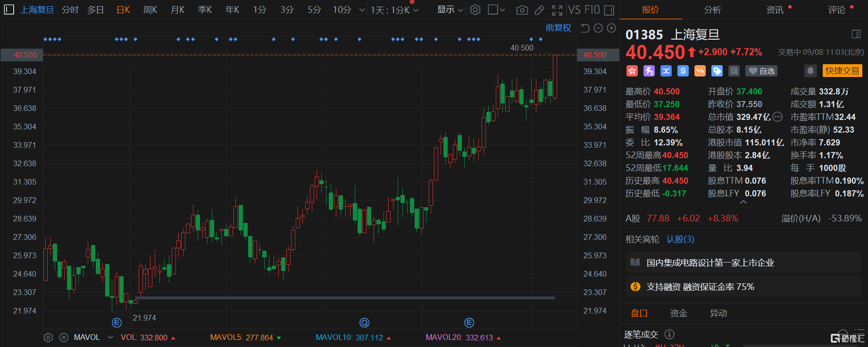This screenshot has width=868, height=347.
Task: Toggle the left sidebar panel icon
Action: 8,9
